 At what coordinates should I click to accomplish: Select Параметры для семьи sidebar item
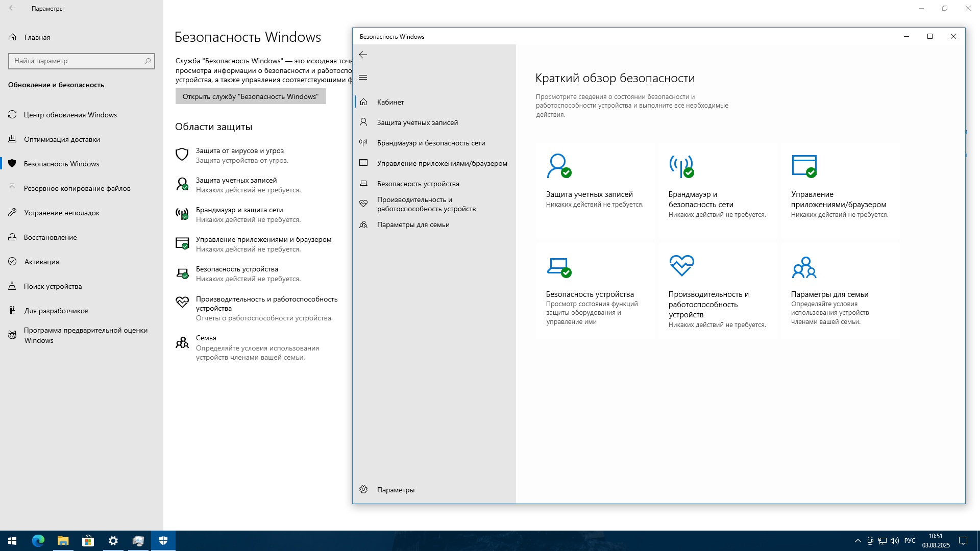pos(434,224)
